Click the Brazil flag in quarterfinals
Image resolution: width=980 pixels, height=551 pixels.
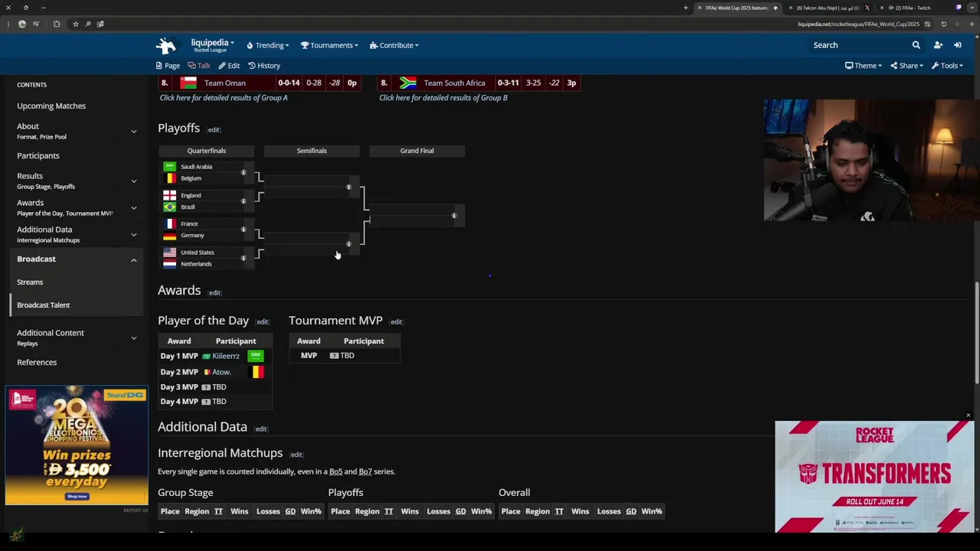pos(169,207)
